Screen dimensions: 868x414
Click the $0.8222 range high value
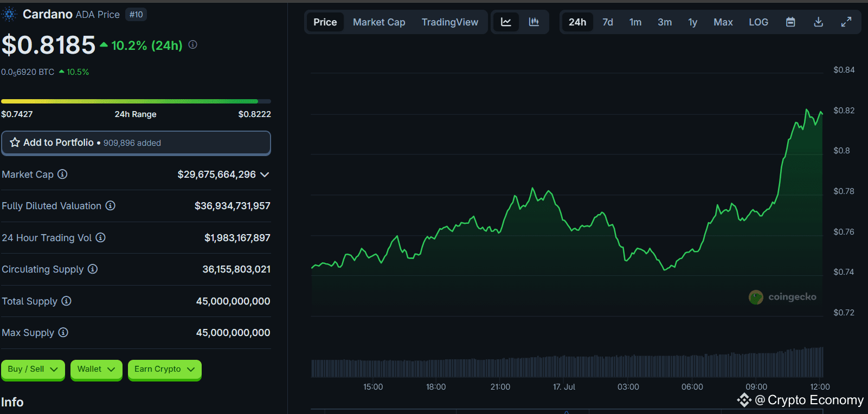coord(255,114)
